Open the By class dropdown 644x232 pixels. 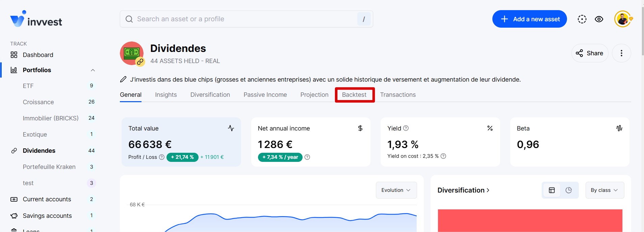click(604, 190)
